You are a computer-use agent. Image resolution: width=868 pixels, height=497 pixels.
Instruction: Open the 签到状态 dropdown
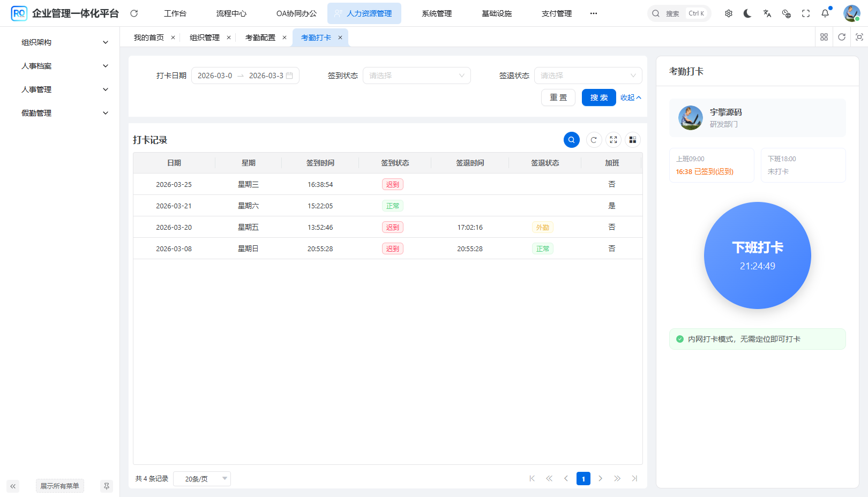click(417, 75)
